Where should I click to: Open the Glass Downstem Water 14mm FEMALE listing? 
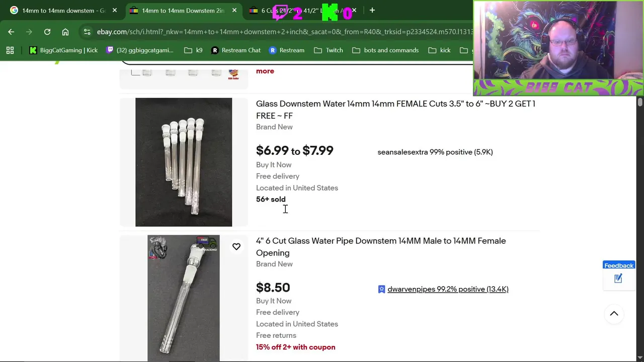pos(395,110)
